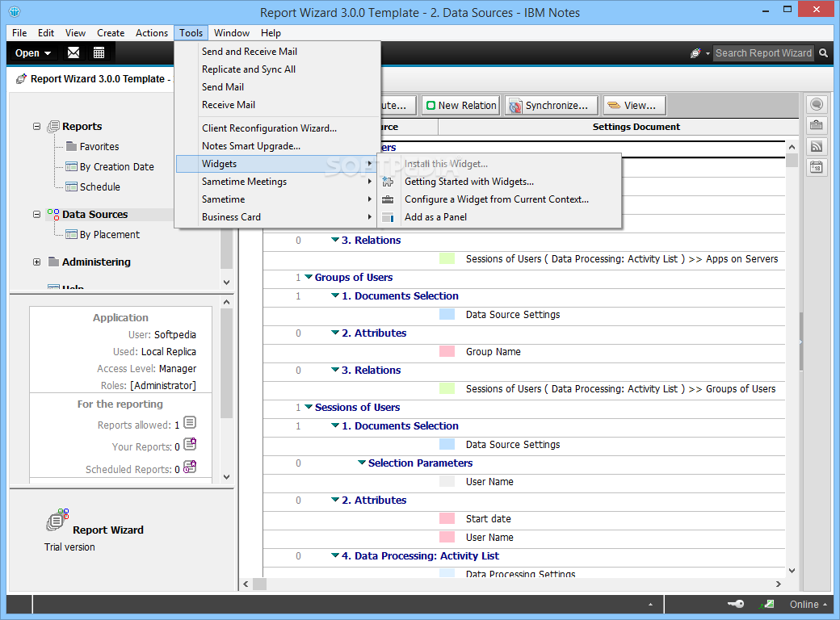Choose Send Mail from Tools menu

[278, 86]
